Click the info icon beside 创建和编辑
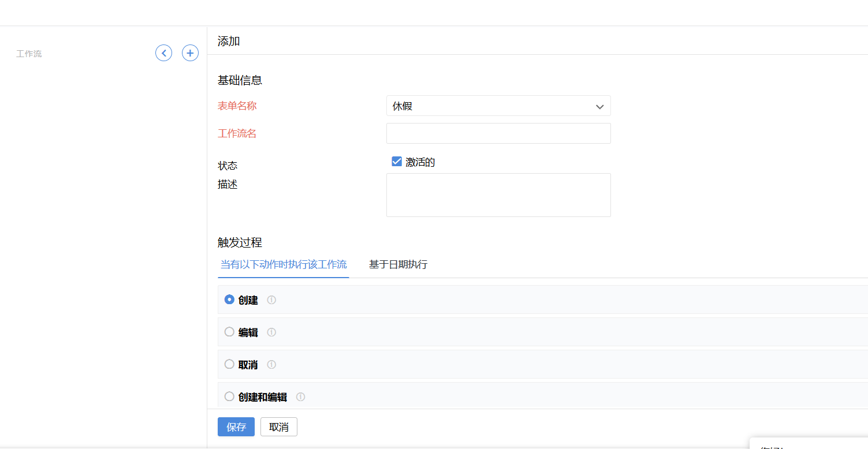This screenshot has width=868, height=449. pyautogui.click(x=300, y=397)
